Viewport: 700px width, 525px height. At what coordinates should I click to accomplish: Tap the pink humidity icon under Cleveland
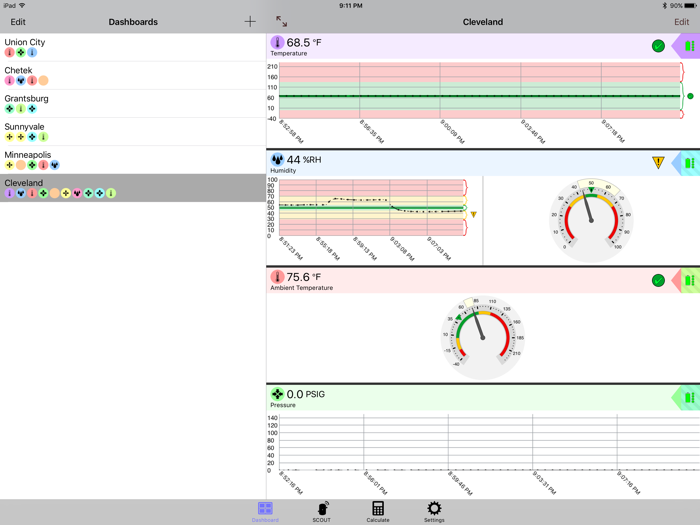(x=77, y=193)
